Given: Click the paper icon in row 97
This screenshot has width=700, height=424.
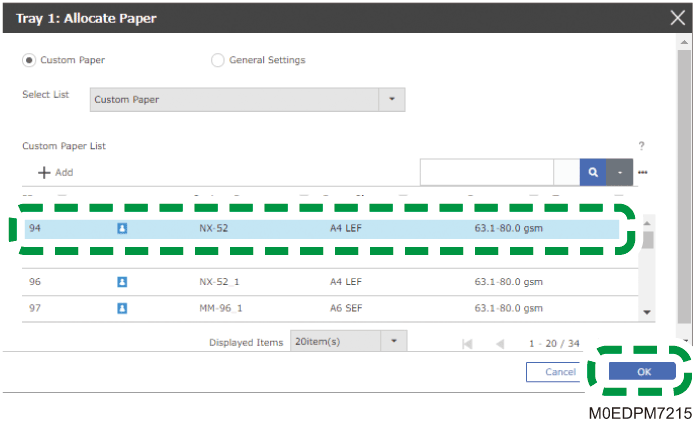Looking at the screenshot, I should click(122, 308).
